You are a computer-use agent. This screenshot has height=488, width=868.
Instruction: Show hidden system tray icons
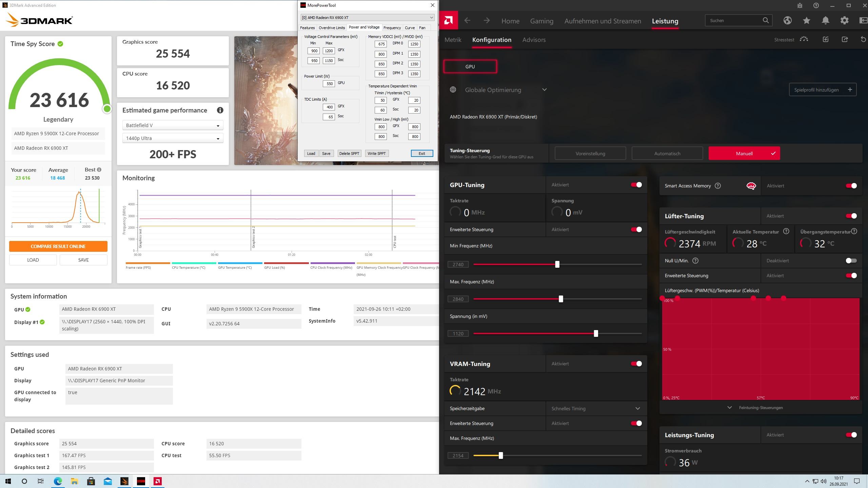click(807, 481)
